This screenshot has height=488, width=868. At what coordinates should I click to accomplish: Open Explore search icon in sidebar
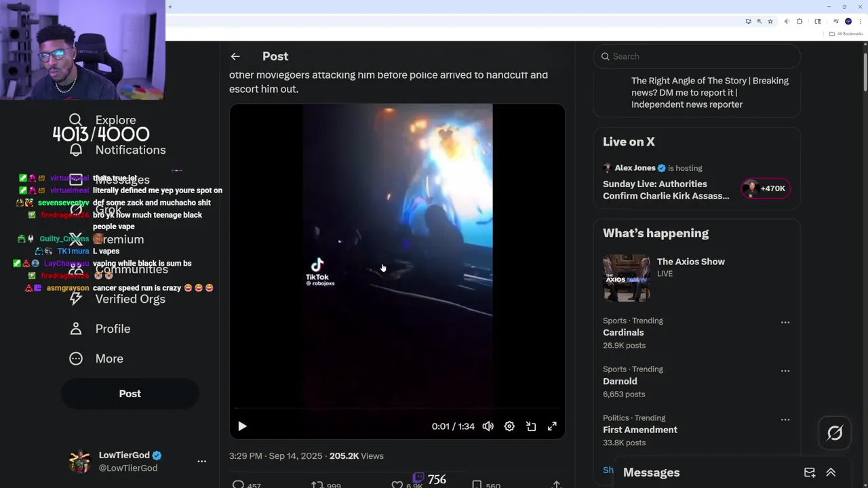point(76,120)
